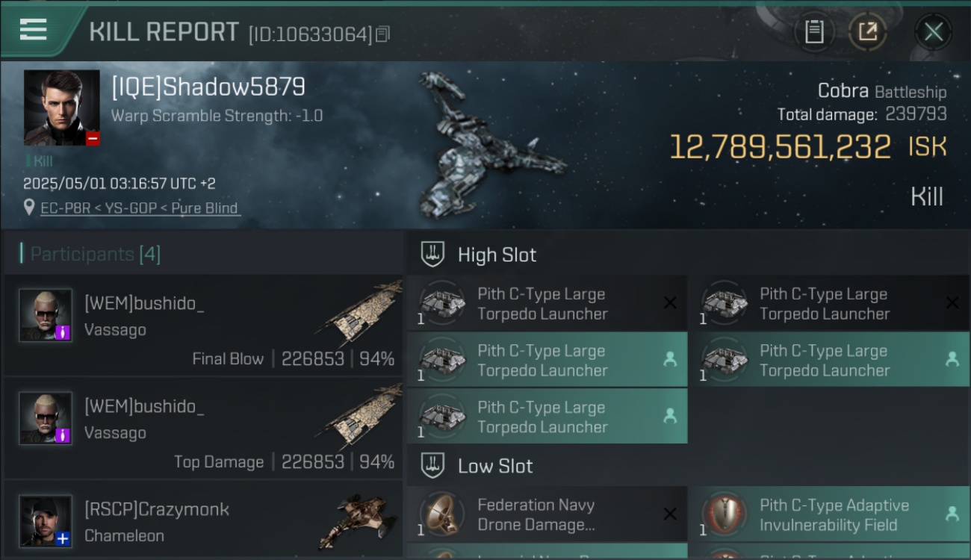Click the Low Slot section icon

432,466
